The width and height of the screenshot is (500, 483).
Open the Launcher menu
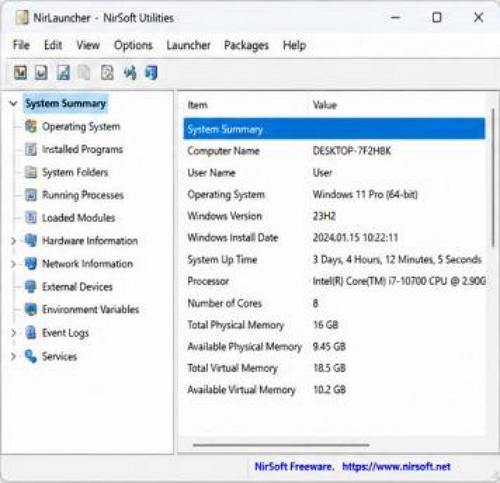pyautogui.click(x=188, y=45)
